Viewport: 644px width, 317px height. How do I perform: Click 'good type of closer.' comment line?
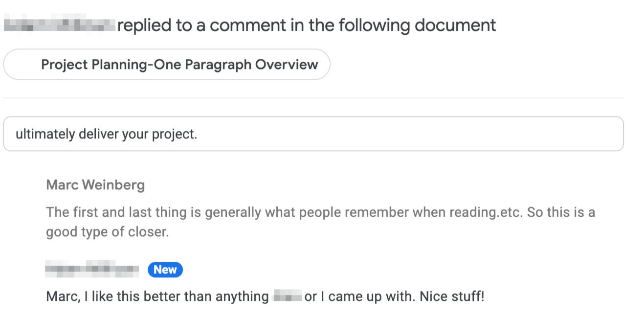click(x=107, y=232)
